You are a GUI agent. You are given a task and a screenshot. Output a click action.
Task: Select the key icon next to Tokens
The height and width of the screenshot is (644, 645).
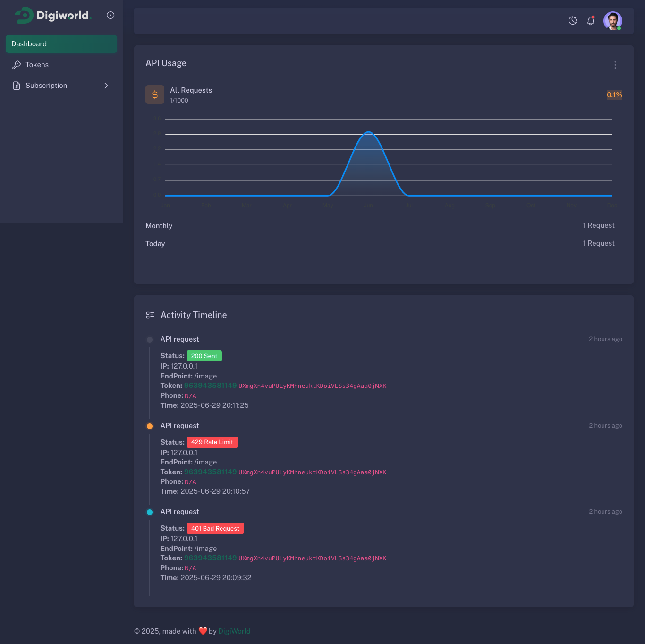(17, 65)
